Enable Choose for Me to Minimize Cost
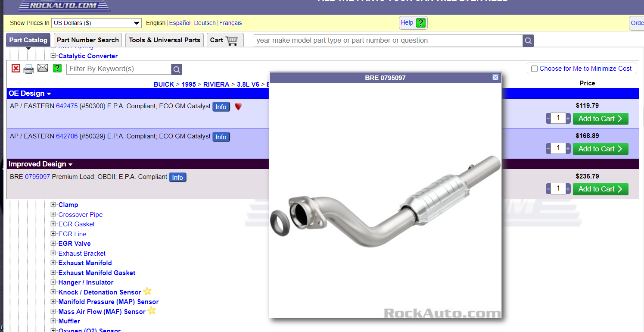644x332 pixels. pos(534,69)
